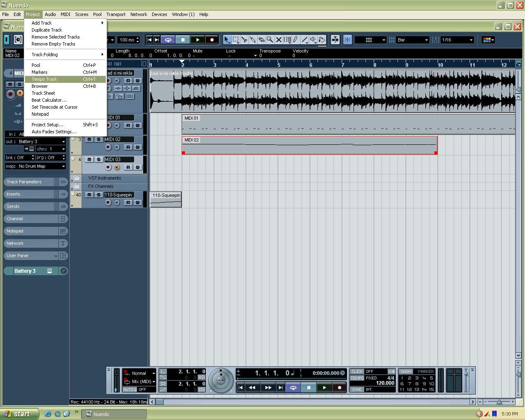Click the Inserts inspector section
525x420 pixels.
pos(14,194)
